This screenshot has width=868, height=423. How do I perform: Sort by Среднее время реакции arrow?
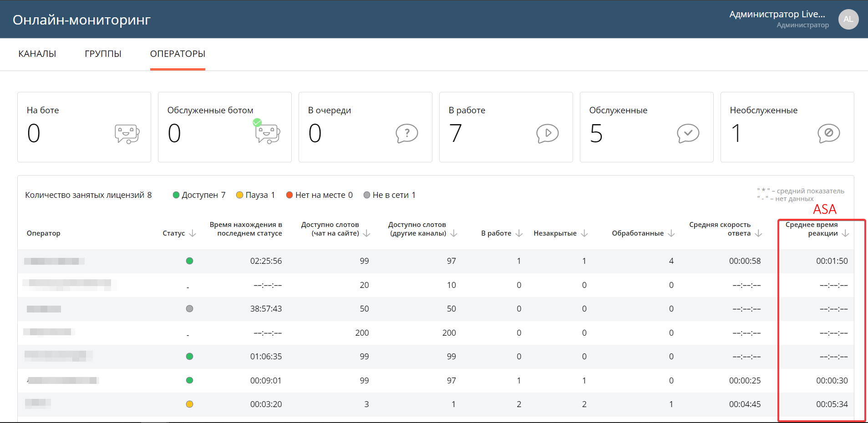click(x=846, y=233)
